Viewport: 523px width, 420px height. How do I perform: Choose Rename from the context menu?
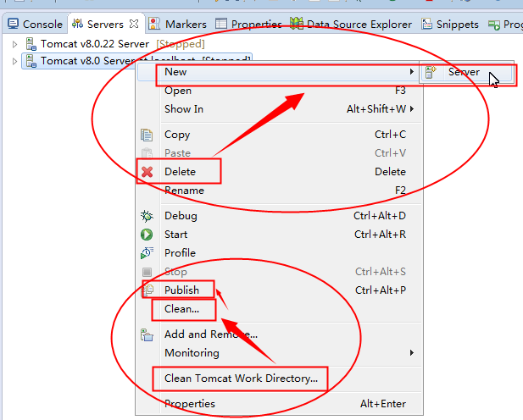280,191
